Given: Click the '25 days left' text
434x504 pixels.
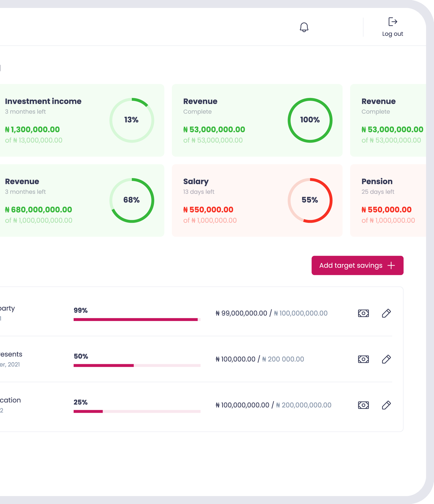Looking at the screenshot, I should (x=378, y=192).
